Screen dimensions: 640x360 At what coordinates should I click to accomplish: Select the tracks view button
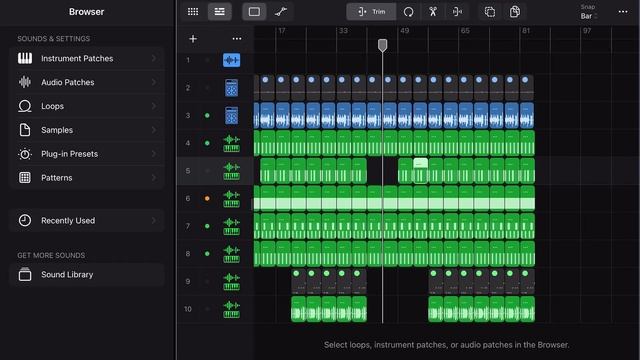pyautogui.click(x=220, y=12)
